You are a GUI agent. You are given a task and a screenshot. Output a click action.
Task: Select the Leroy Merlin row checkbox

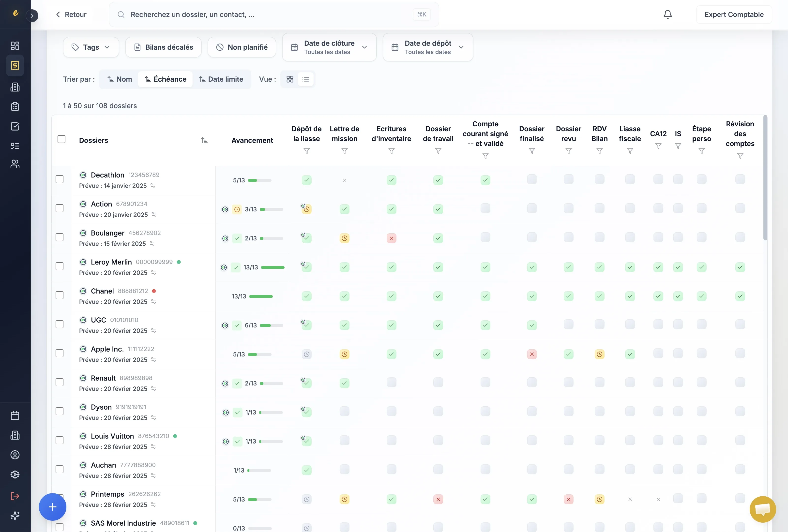pyautogui.click(x=60, y=266)
